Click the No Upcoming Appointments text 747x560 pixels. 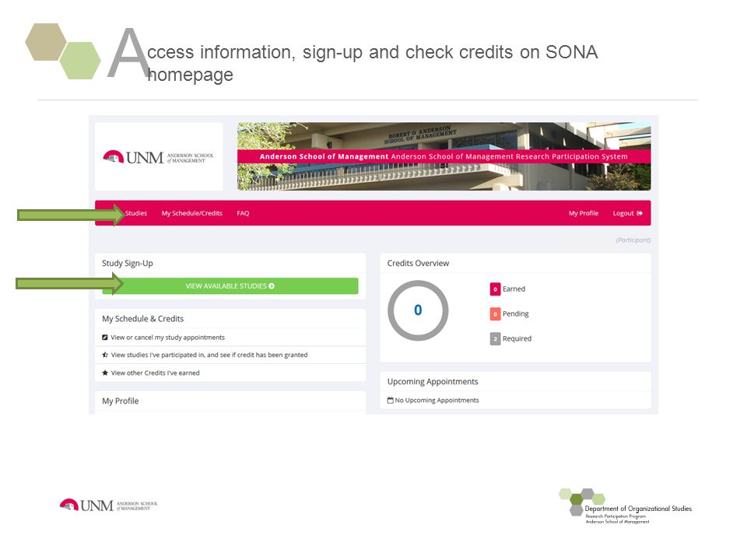coord(437,400)
